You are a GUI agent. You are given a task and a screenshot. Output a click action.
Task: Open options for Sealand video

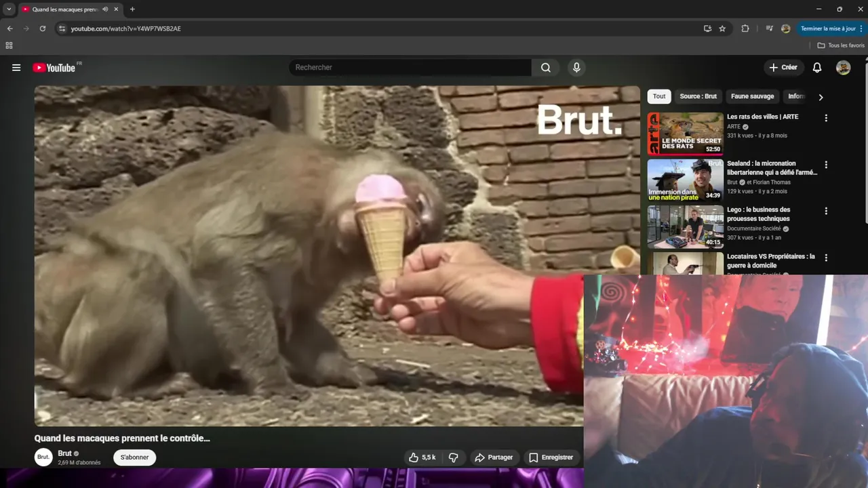(x=826, y=165)
